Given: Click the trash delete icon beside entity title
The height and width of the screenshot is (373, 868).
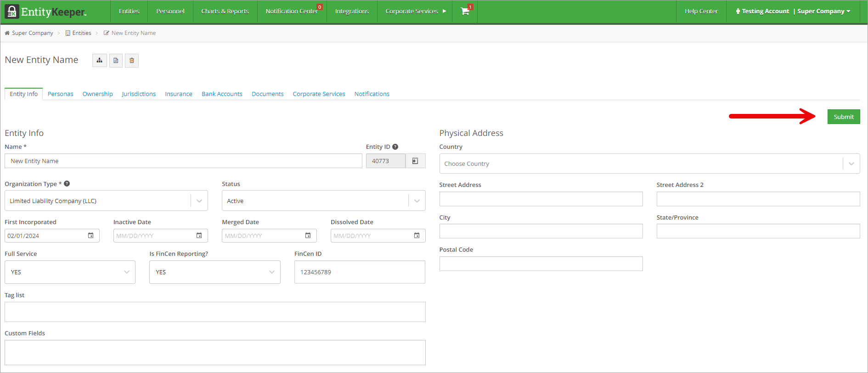Looking at the screenshot, I should [132, 60].
